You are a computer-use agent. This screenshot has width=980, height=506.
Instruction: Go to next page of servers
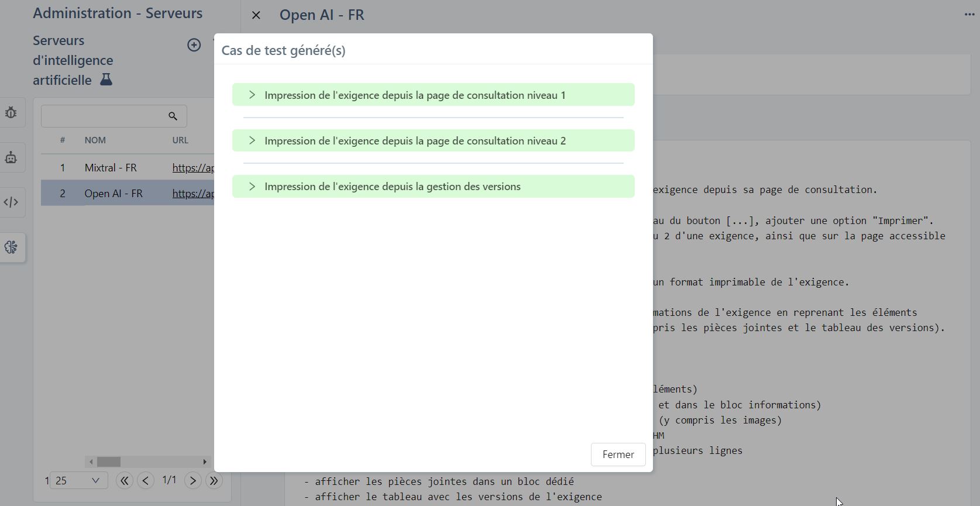pos(192,481)
